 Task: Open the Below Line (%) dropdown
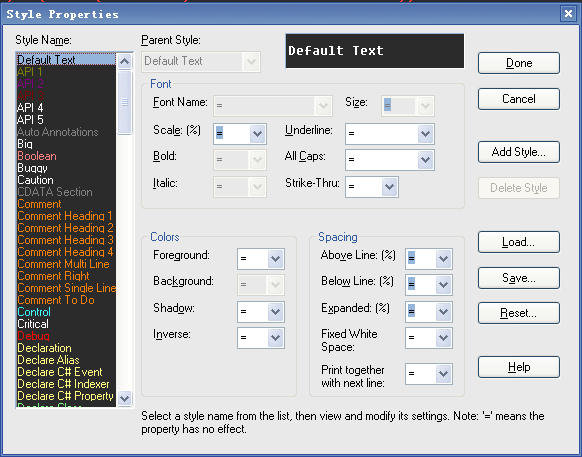click(x=444, y=285)
